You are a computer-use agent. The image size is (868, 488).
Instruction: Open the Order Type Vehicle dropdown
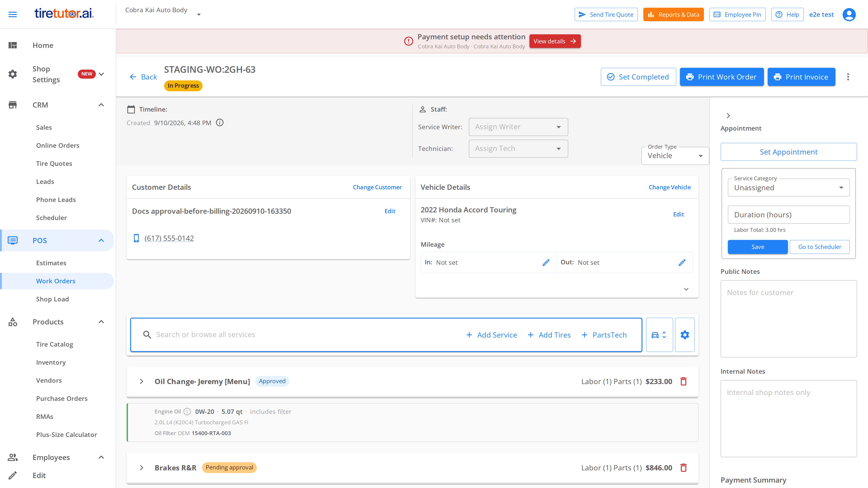pyautogui.click(x=675, y=156)
